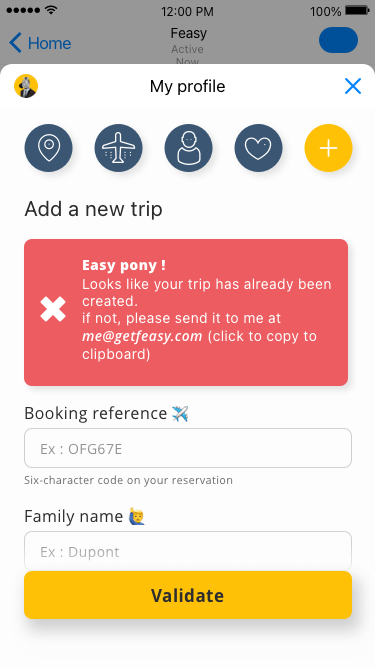Select the airplane flights icon

pyautogui.click(x=119, y=148)
